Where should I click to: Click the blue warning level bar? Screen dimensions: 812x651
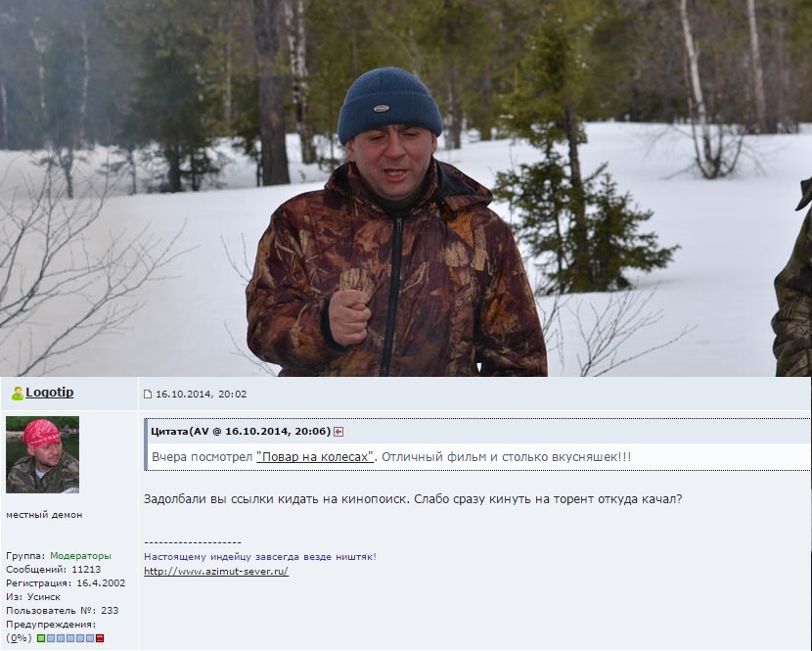click(70, 638)
